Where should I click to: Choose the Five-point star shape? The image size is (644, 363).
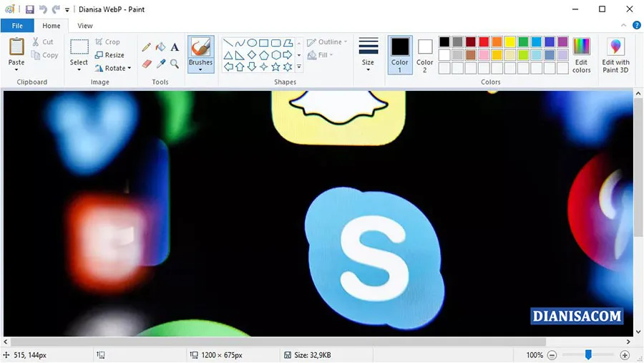[275, 67]
